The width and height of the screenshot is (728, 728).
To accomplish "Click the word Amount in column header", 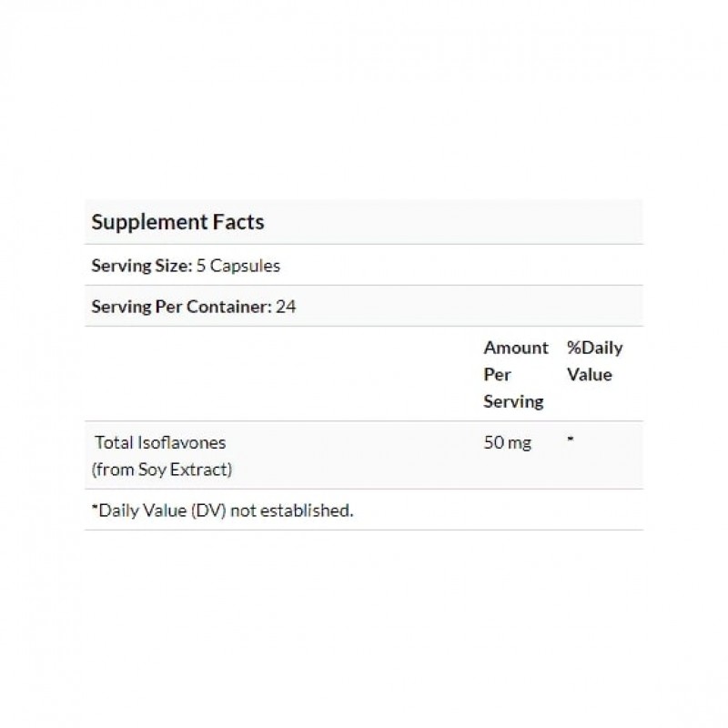I will (516, 348).
